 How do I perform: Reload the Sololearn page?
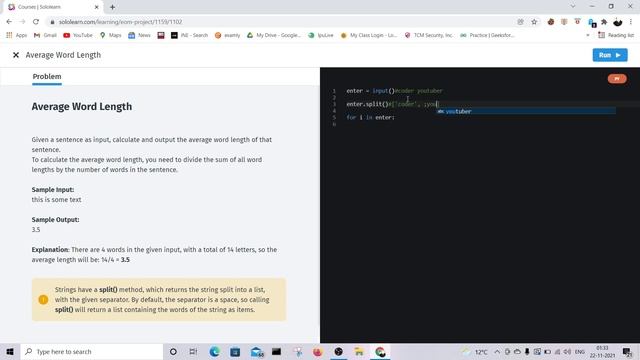(36, 22)
